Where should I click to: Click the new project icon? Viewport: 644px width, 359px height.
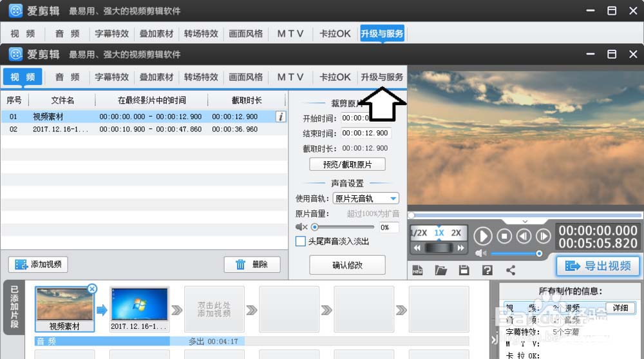(x=417, y=270)
